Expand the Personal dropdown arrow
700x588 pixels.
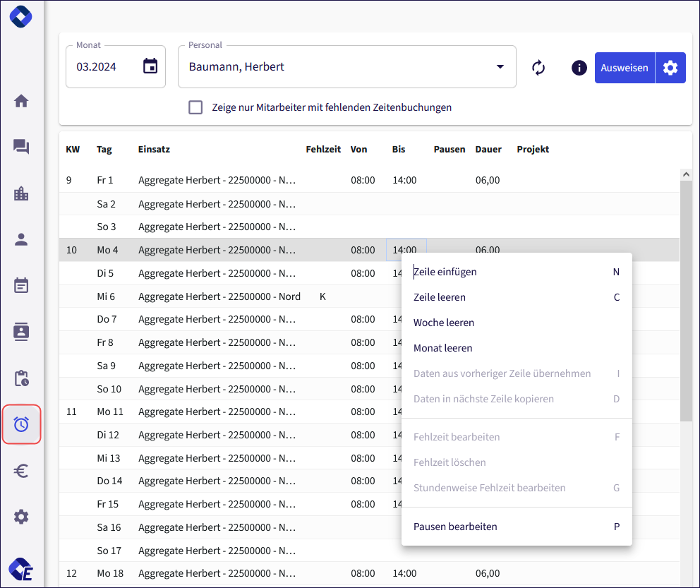click(500, 67)
